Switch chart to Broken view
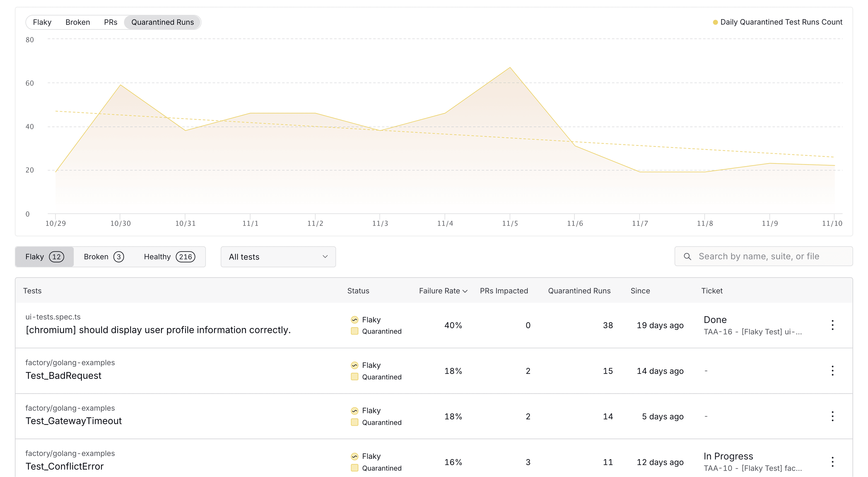The height and width of the screenshot is (477, 868). (x=78, y=22)
